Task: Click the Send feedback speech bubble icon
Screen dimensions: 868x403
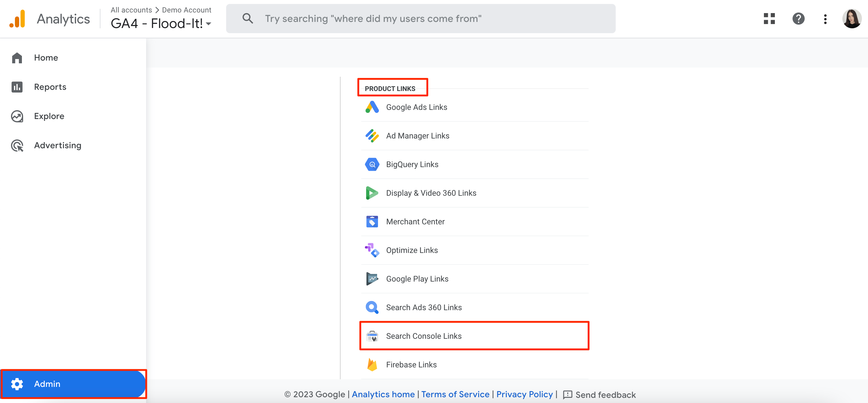Action: pos(567,395)
